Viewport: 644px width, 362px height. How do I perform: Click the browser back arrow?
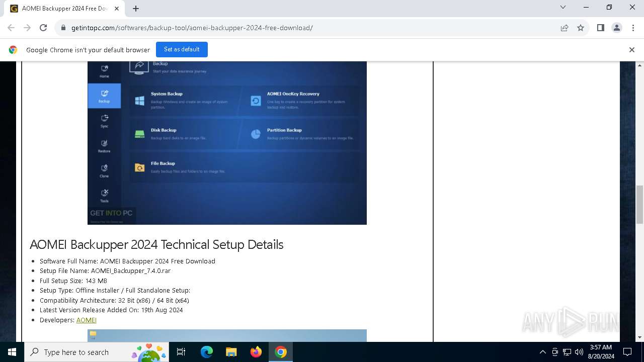pos(11,28)
